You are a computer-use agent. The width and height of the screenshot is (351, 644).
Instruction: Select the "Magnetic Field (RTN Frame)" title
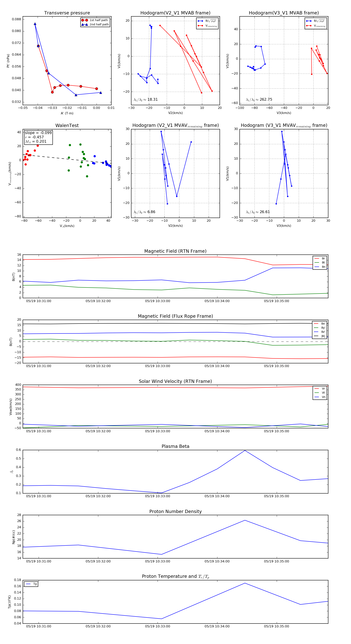click(175, 251)
